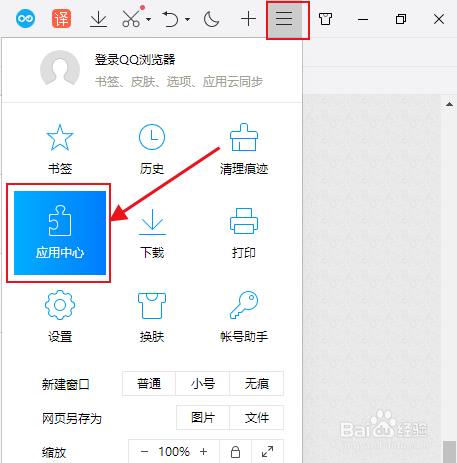Save webpage as 图片
The width and height of the screenshot is (457, 463).
(203, 418)
